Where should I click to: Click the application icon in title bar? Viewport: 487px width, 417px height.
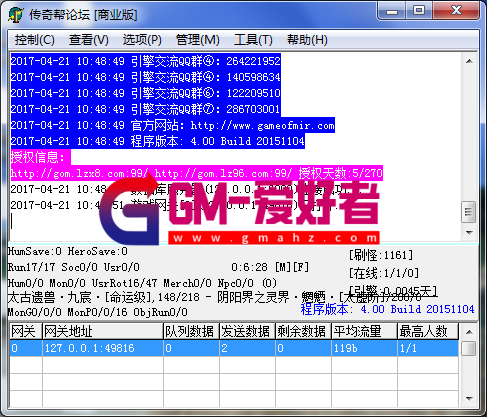[x=16, y=15]
